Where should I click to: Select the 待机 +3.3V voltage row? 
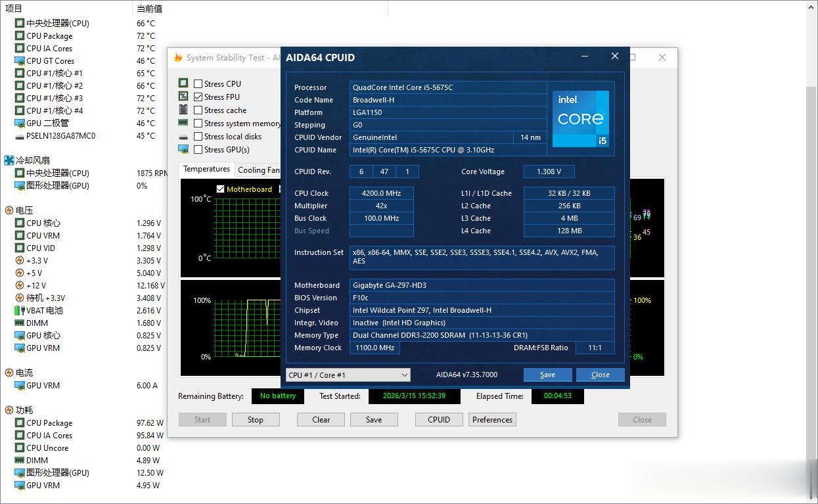click(85, 298)
